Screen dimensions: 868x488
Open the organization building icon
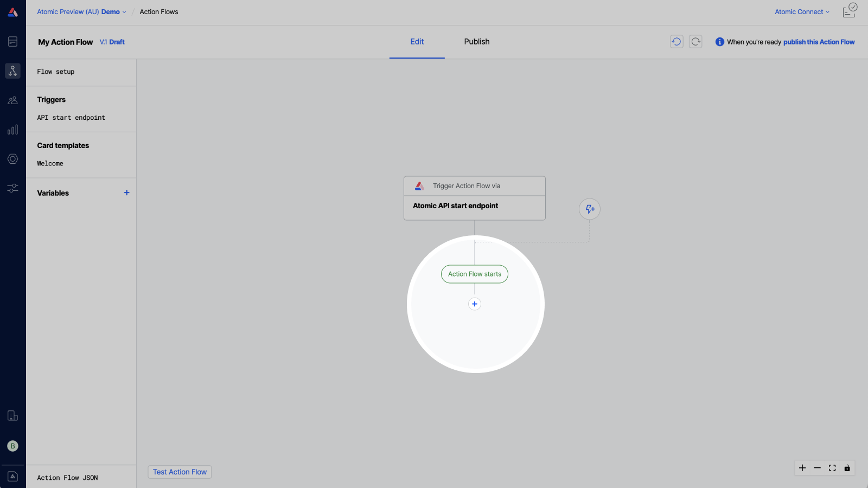13,416
